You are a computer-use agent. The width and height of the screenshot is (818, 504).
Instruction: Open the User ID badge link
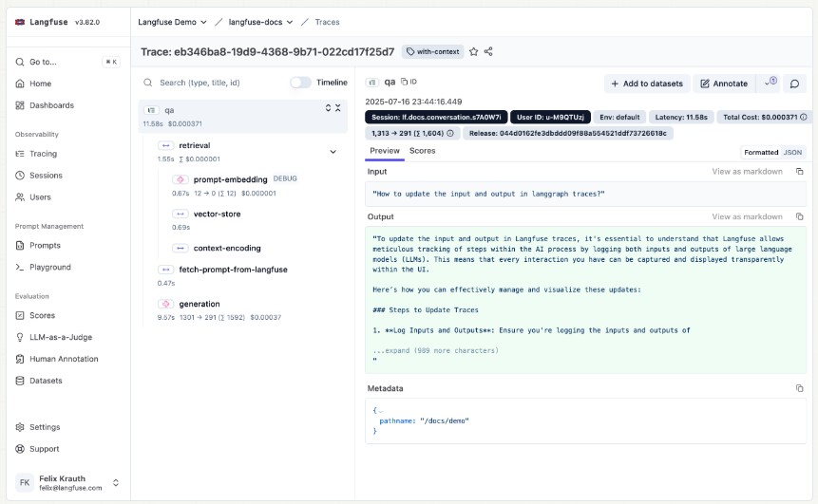click(x=550, y=118)
